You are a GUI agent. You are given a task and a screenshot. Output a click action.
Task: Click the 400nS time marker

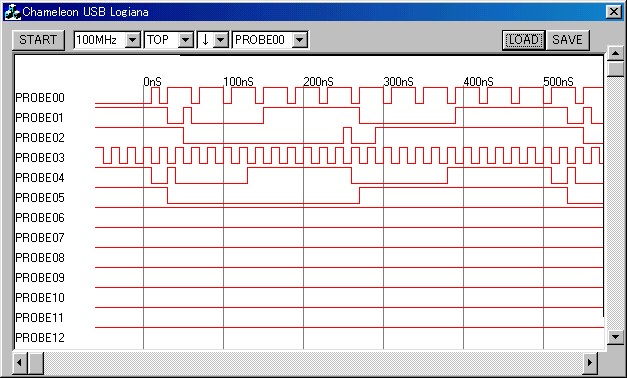point(478,82)
